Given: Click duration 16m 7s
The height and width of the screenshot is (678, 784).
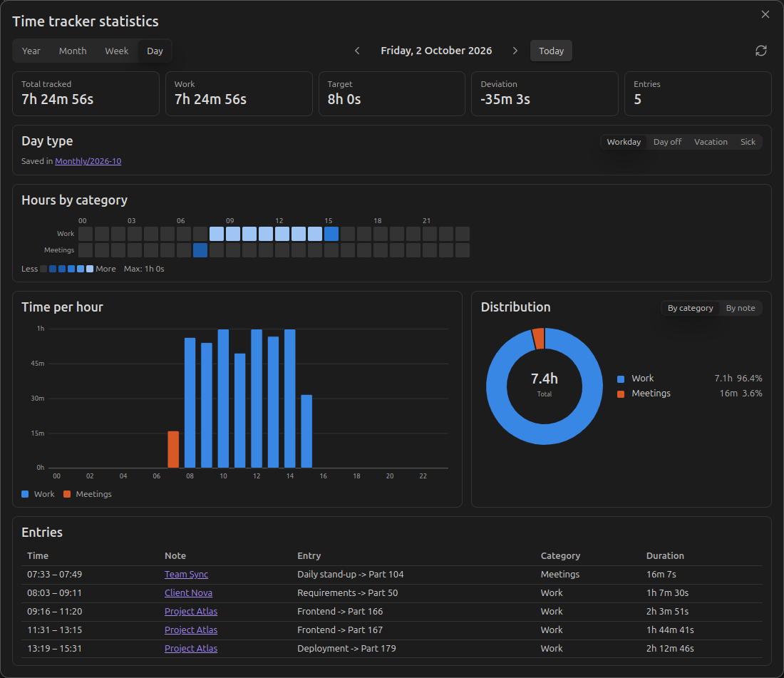Looking at the screenshot, I should [661, 575].
